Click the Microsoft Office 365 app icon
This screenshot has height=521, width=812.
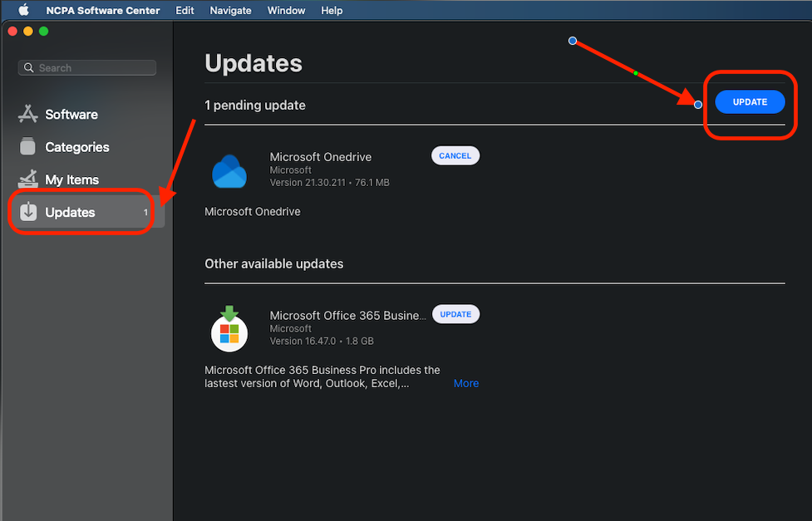[229, 330]
